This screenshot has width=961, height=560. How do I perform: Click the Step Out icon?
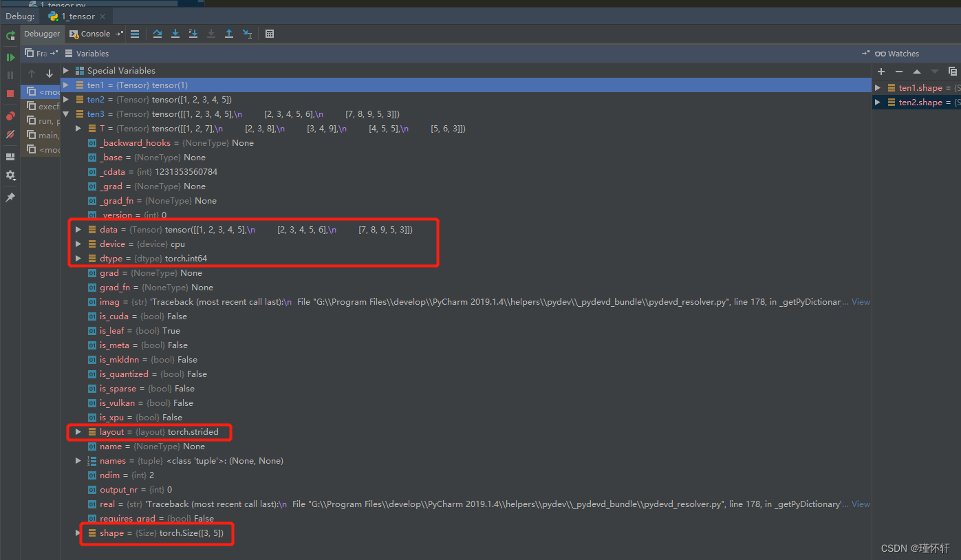[229, 33]
